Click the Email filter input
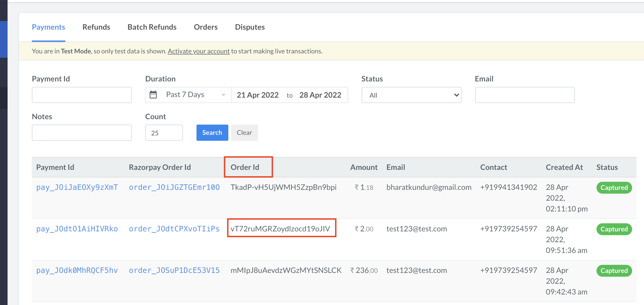644x305 pixels. click(524, 95)
